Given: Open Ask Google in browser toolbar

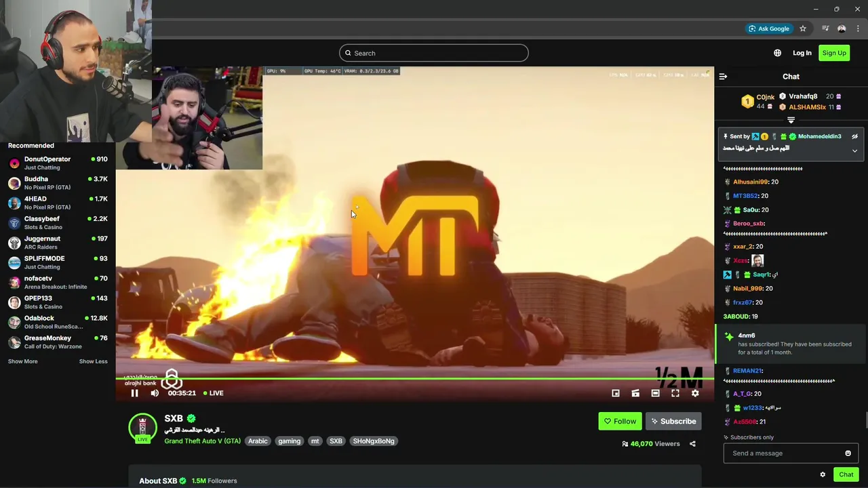Looking at the screenshot, I should pyautogui.click(x=769, y=28).
